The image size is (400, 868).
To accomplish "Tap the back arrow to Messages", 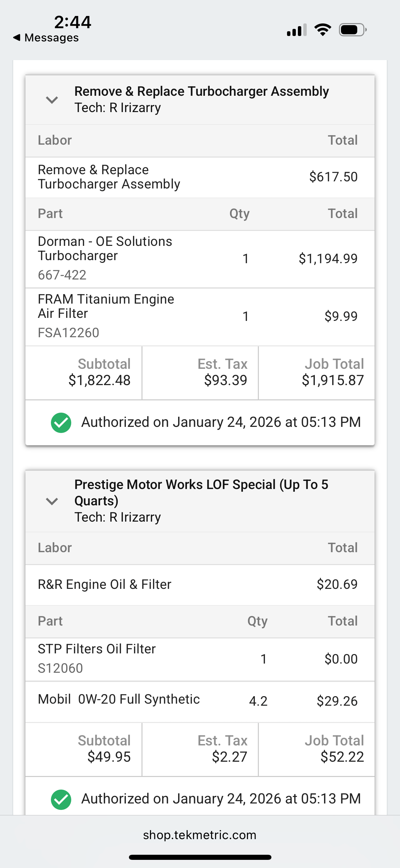I will tap(17, 37).
